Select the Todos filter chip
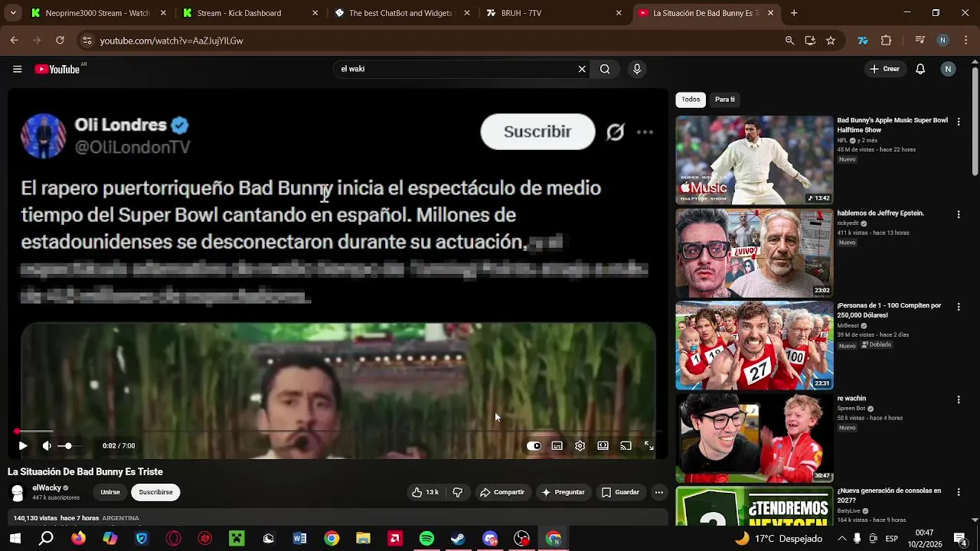This screenshot has height=551, width=980. [691, 99]
